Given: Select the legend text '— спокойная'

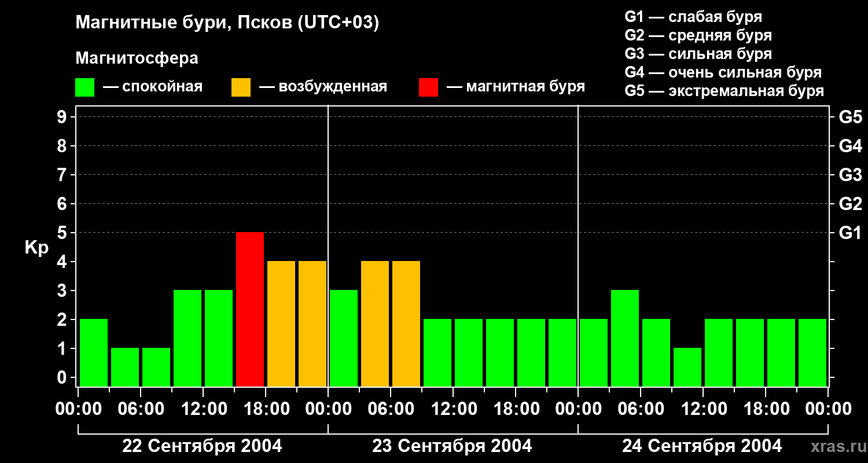Looking at the screenshot, I should (x=153, y=87).
